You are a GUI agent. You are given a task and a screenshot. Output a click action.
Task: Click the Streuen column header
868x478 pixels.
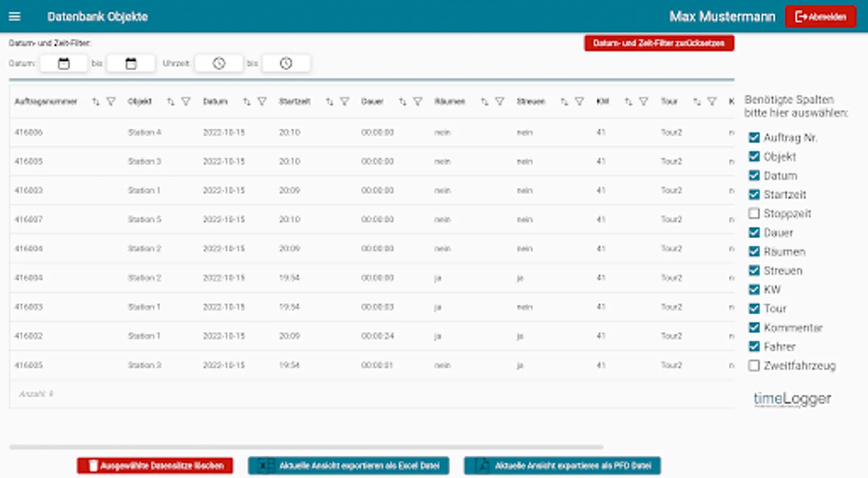(x=531, y=101)
